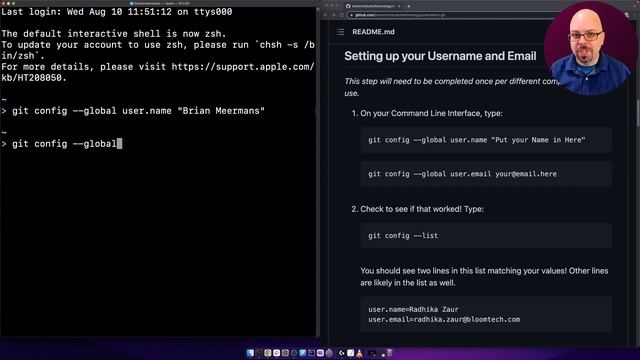Click the terminal prompt "git config --global" cursor line
This screenshot has width=640, height=360.
pos(61,144)
